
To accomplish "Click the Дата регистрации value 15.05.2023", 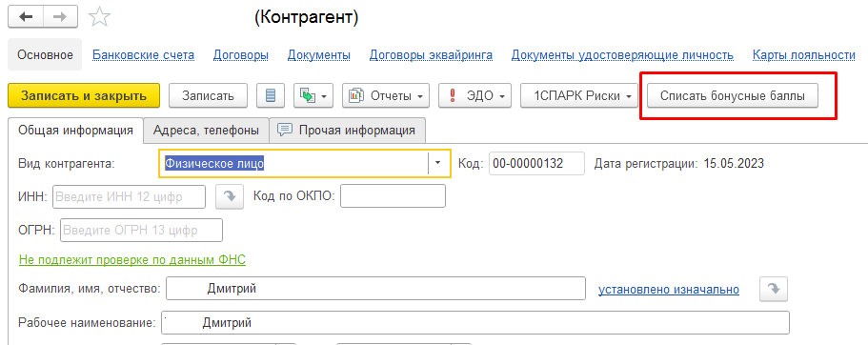I will [x=734, y=163].
